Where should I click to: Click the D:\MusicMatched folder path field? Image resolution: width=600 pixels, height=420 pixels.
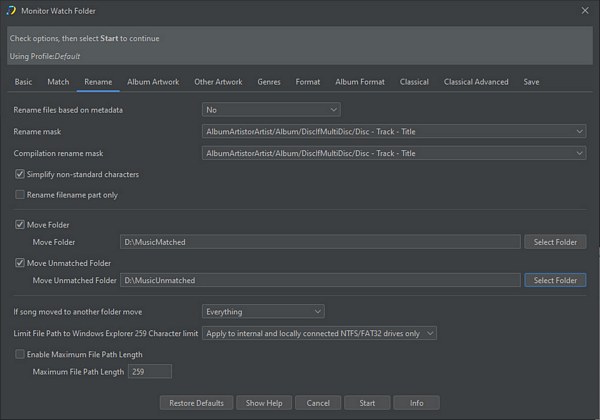click(320, 242)
